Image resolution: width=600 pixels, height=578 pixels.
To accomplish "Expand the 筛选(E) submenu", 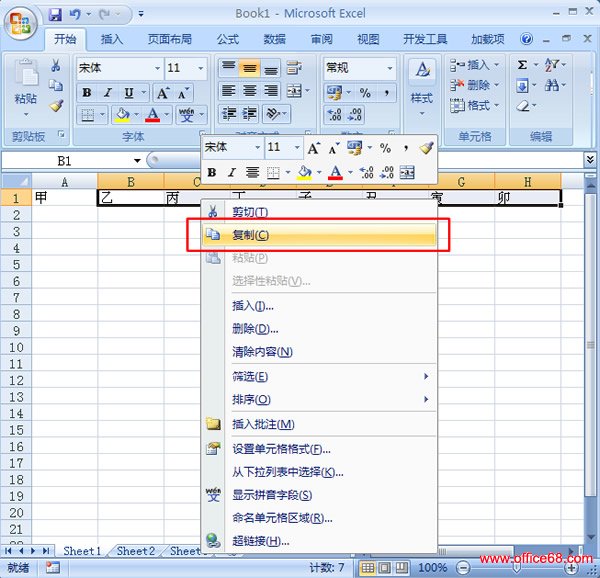I will (x=319, y=377).
